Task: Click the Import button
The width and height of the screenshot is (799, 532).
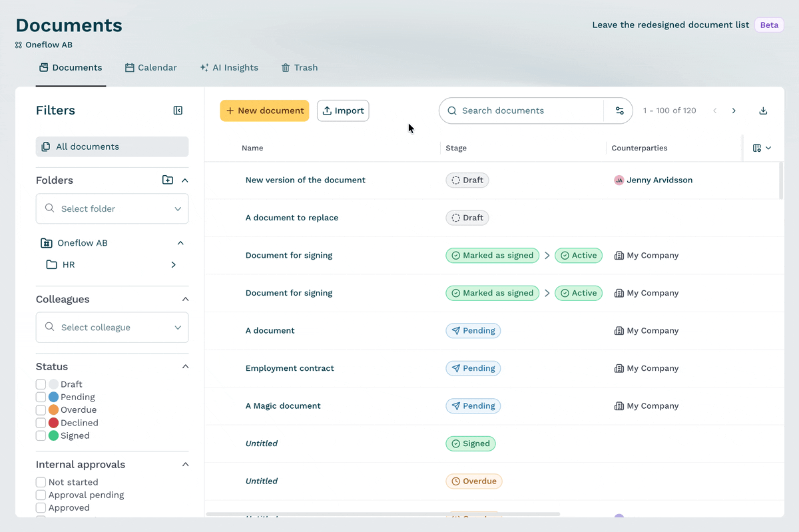Action: [x=343, y=111]
